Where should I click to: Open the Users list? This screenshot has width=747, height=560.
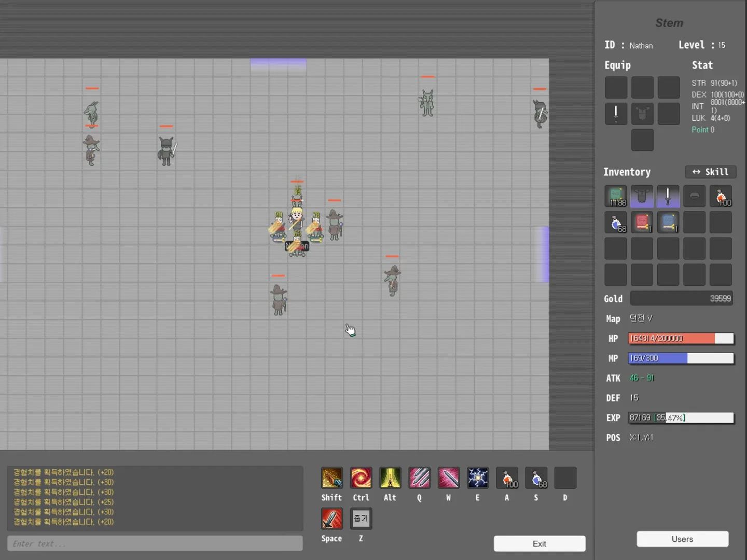point(682,539)
